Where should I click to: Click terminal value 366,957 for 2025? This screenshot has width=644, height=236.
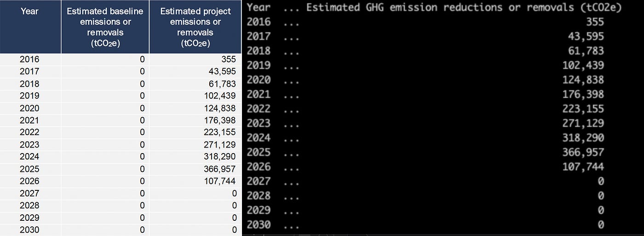click(x=583, y=152)
